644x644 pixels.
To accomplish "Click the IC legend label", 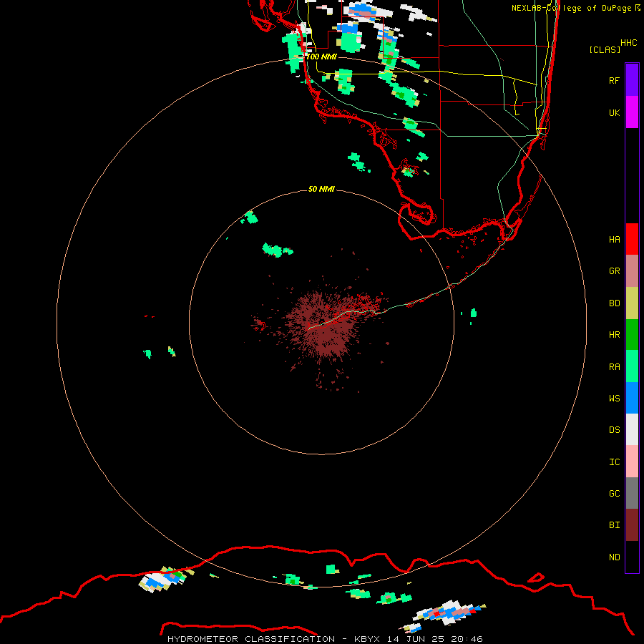I will point(614,462).
